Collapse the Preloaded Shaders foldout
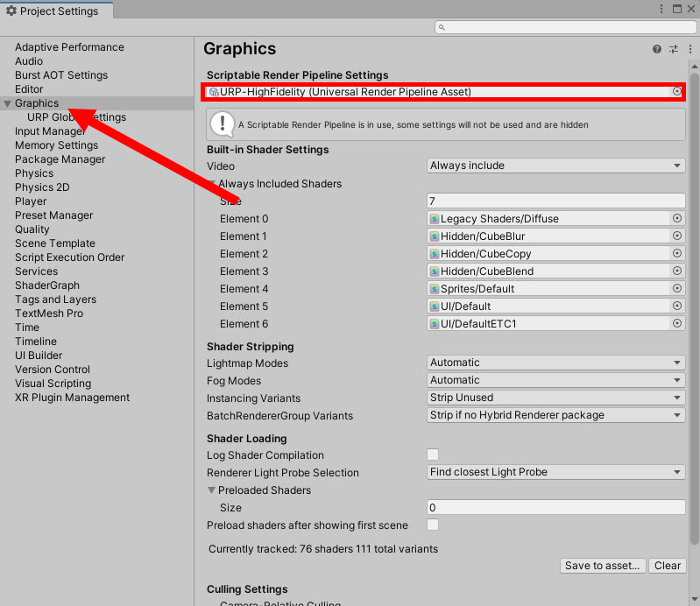 tap(212, 490)
